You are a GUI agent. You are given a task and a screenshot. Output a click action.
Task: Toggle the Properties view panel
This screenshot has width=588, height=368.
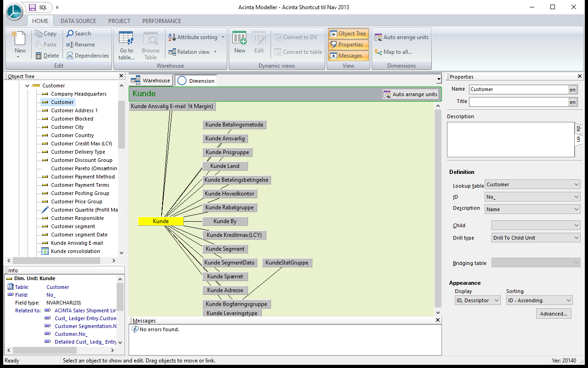point(348,45)
